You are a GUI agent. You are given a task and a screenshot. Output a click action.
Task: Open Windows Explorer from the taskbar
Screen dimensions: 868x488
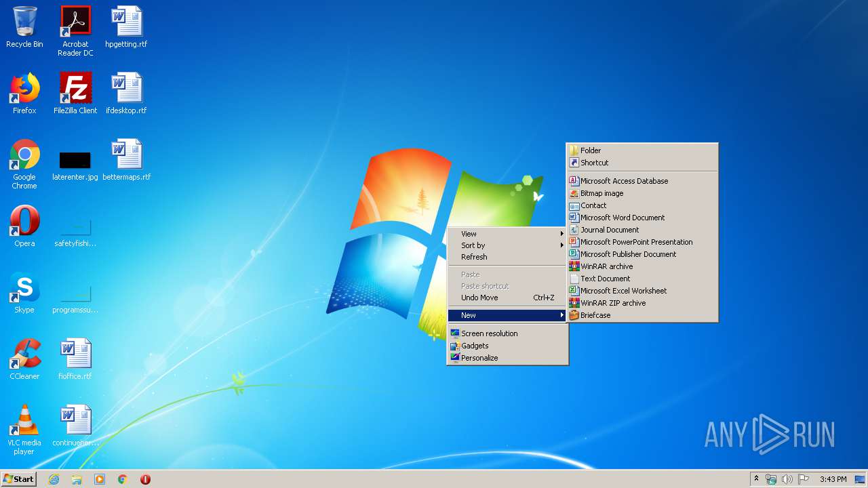point(77,479)
